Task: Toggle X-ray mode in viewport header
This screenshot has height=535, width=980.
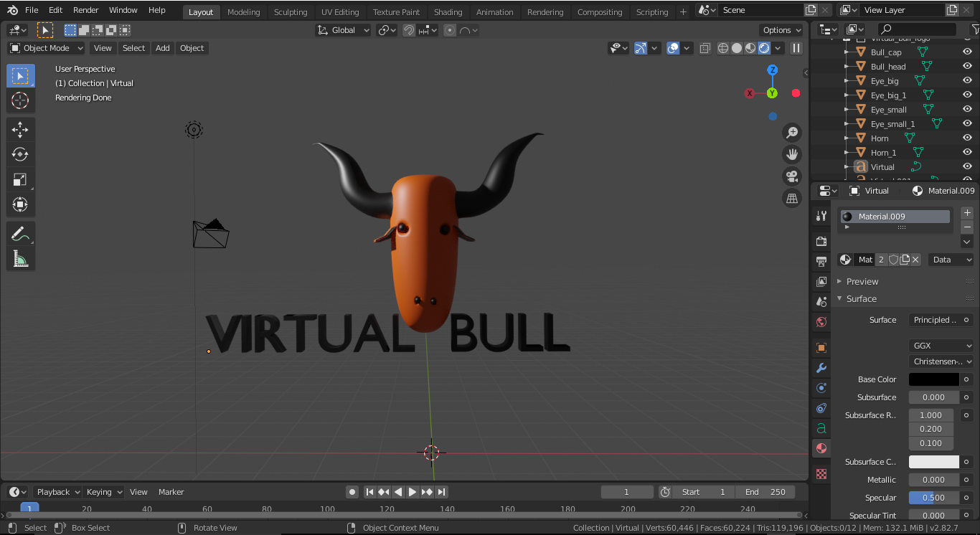Action: tap(705, 48)
